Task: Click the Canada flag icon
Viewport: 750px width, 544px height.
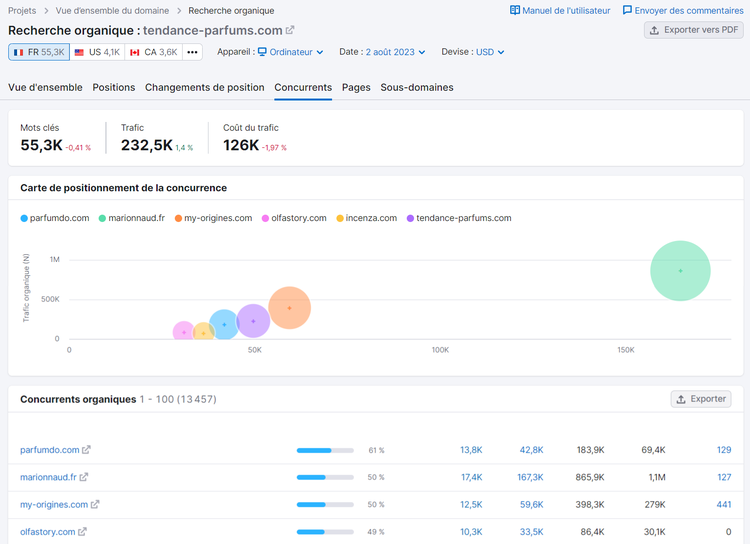Action: point(135,52)
